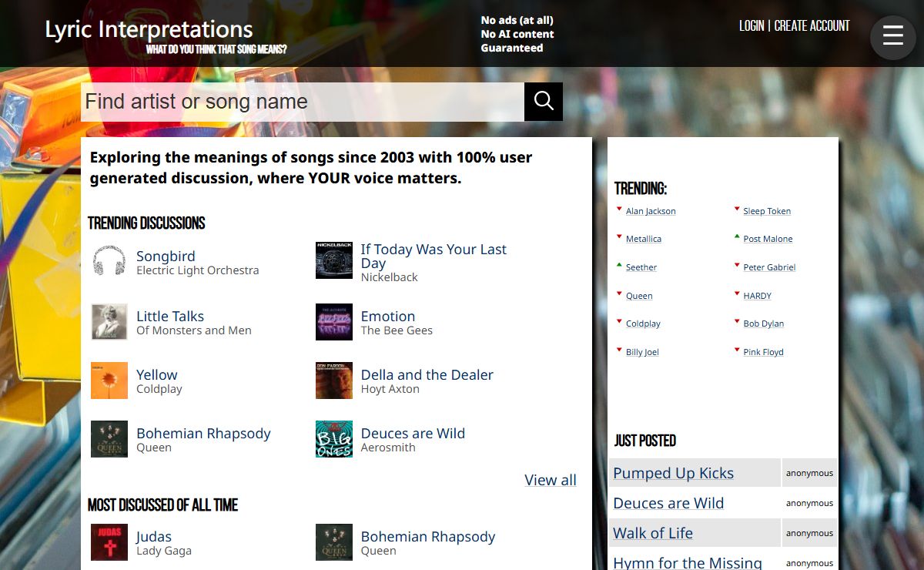The image size is (924, 570).
Task: Click the Aerosmith Big Ones album cover
Action: point(334,439)
